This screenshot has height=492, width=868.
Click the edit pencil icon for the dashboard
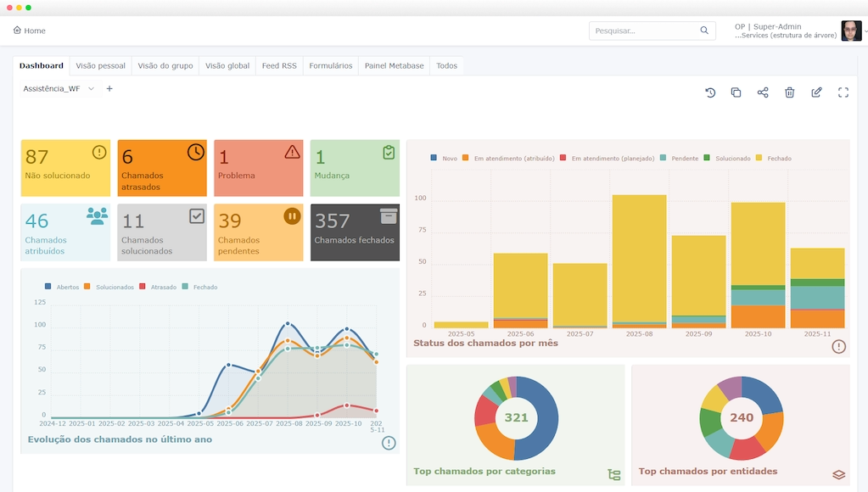(x=816, y=92)
